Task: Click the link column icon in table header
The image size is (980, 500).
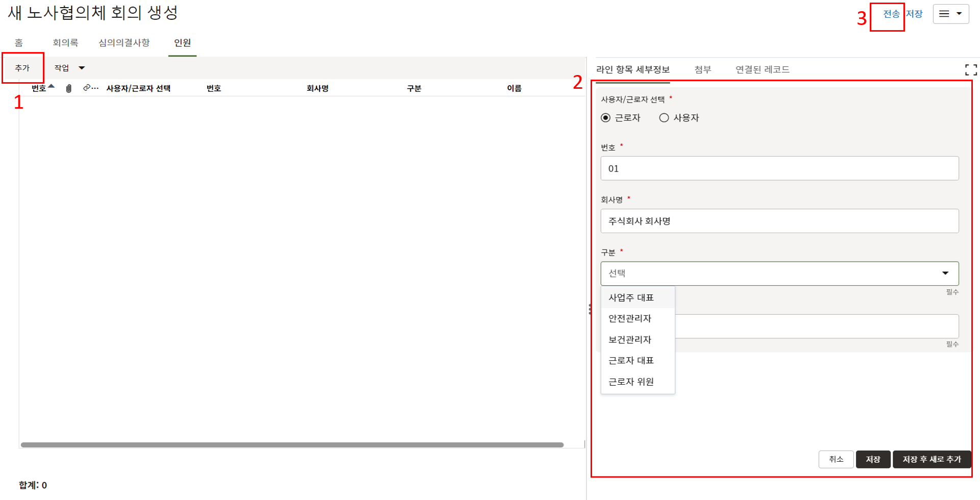Action: 88,88
